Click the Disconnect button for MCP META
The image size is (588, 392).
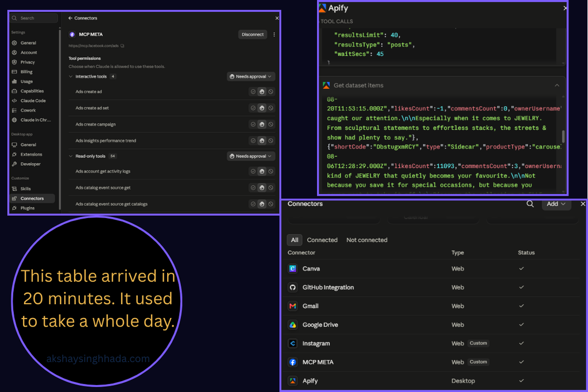[x=253, y=34]
